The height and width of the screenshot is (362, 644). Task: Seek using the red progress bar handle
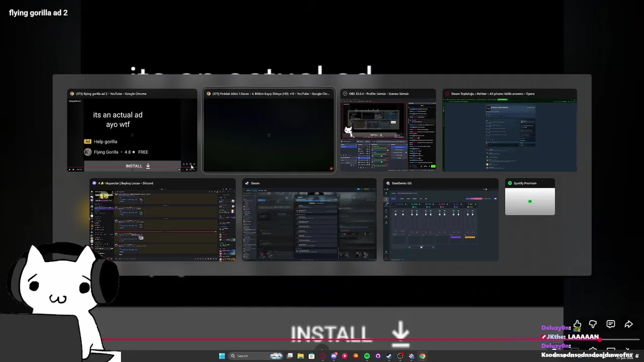(600, 340)
